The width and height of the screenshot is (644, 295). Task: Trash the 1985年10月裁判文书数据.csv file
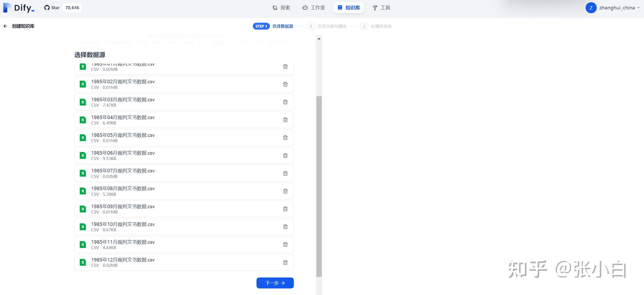(285, 227)
